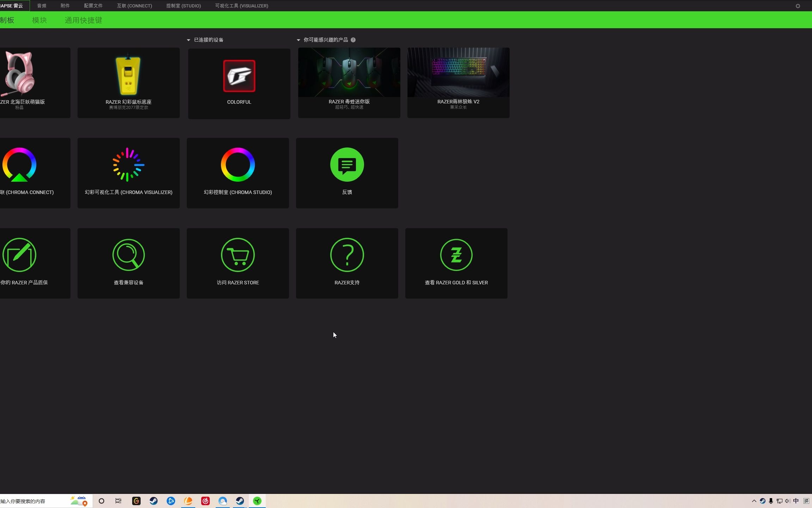This screenshot has height=508, width=812.
Task: Open the blue cloud browser icon in taskbar
Action: [x=223, y=501]
